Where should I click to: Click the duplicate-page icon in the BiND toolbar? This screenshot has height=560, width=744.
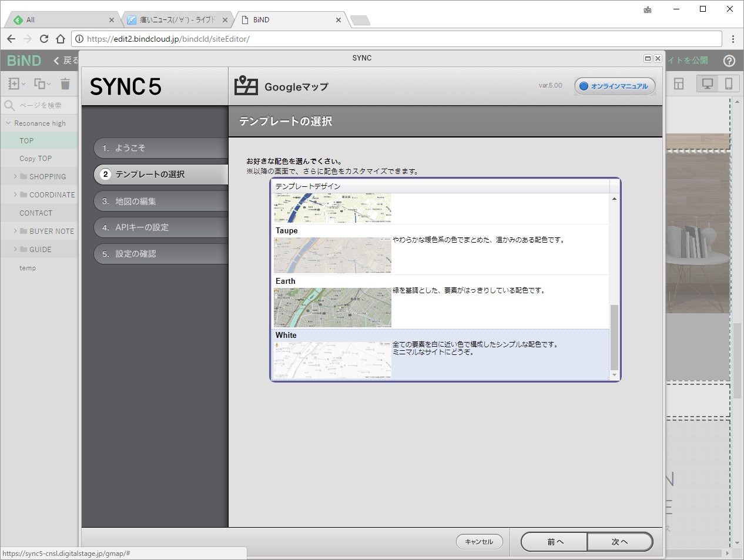42,83
